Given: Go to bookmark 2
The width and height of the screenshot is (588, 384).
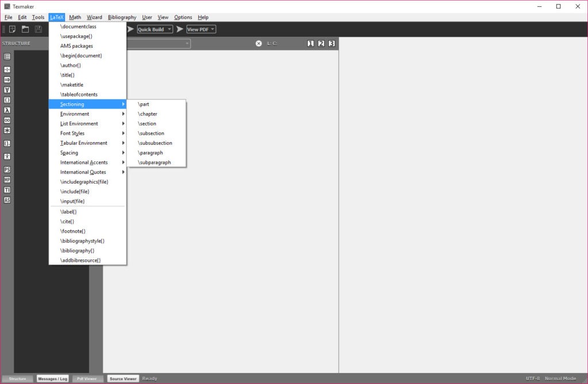Looking at the screenshot, I should pyautogui.click(x=321, y=44).
